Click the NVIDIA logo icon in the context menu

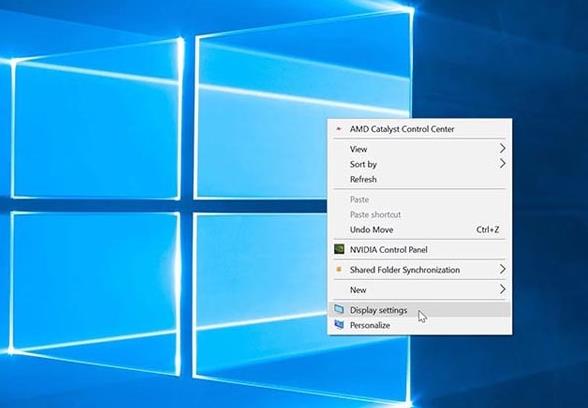click(339, 249)
